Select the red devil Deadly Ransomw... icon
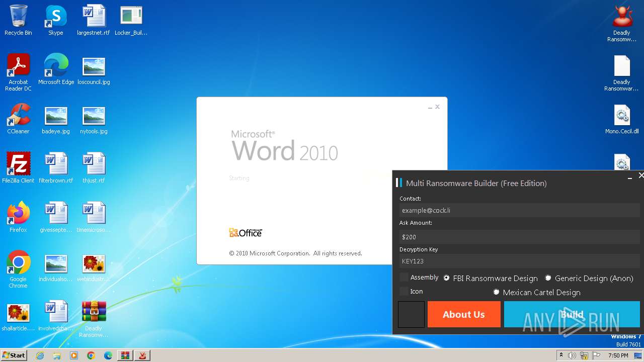644x362 pixels. click(x=622, y=23)
